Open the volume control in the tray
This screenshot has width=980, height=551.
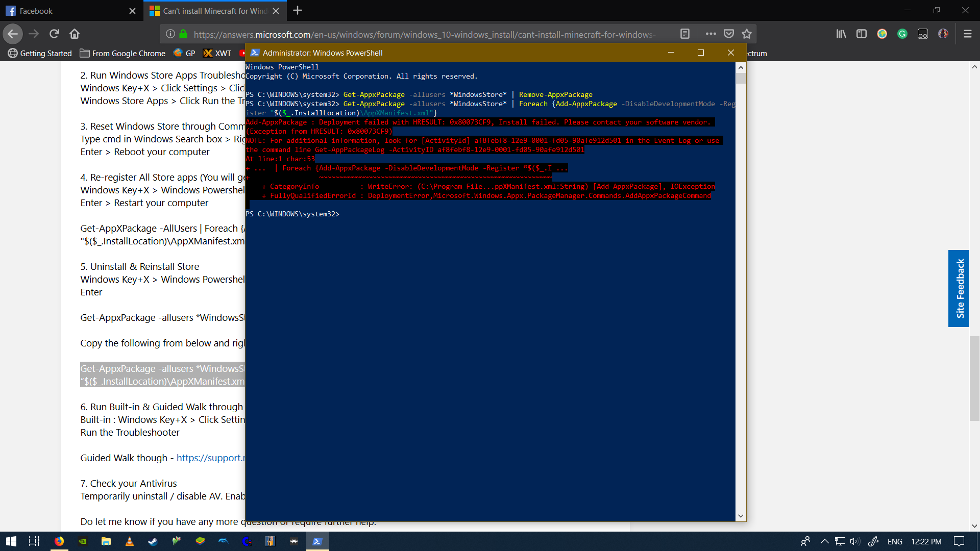click(855, 541)
